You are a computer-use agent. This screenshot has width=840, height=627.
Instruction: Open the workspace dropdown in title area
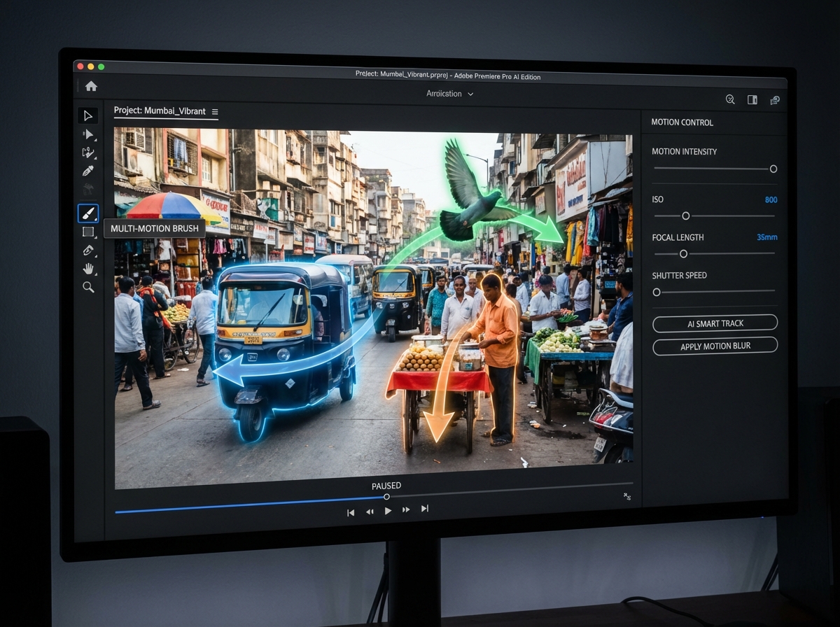[450, 94]
